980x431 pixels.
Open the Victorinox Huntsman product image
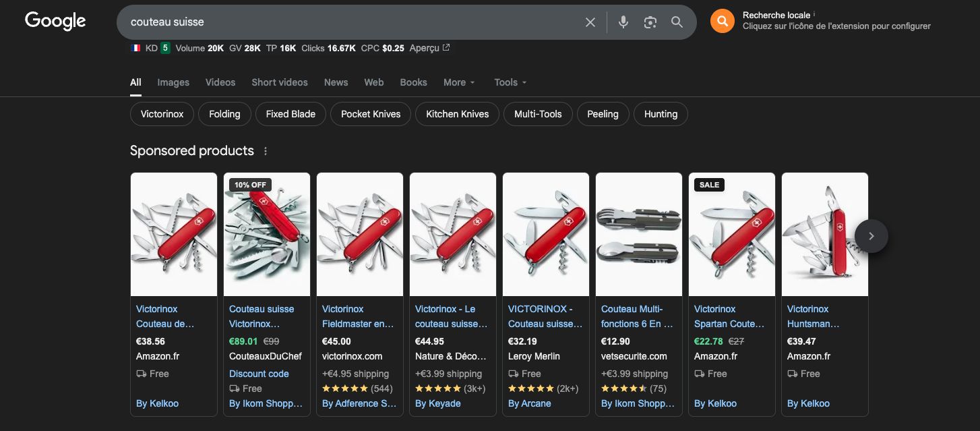point(825,235)
